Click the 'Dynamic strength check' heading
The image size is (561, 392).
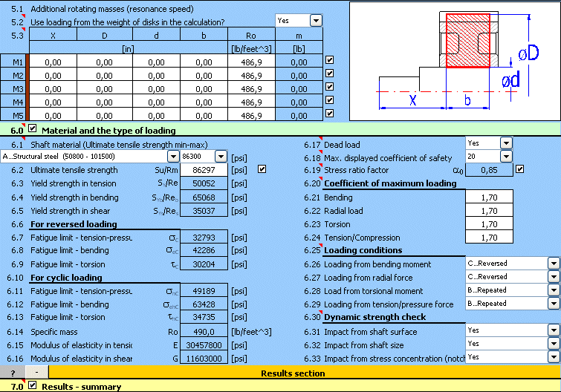(x=374, y=317)
